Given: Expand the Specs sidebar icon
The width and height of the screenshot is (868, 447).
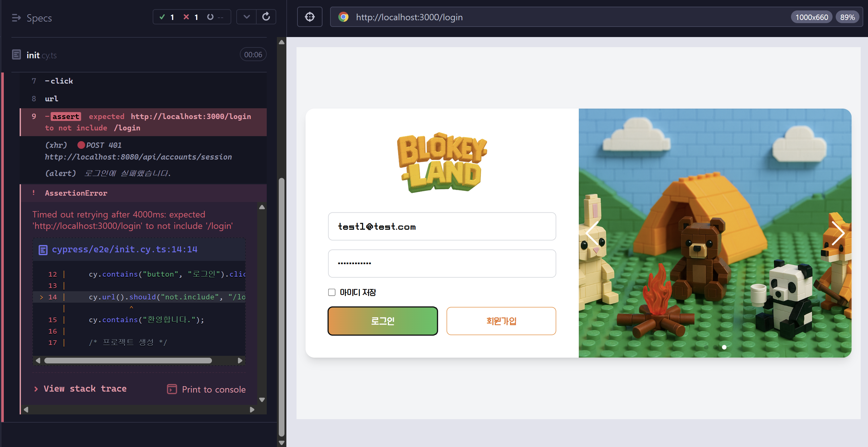Looking at the screenshot, I should tap(16, 17).
